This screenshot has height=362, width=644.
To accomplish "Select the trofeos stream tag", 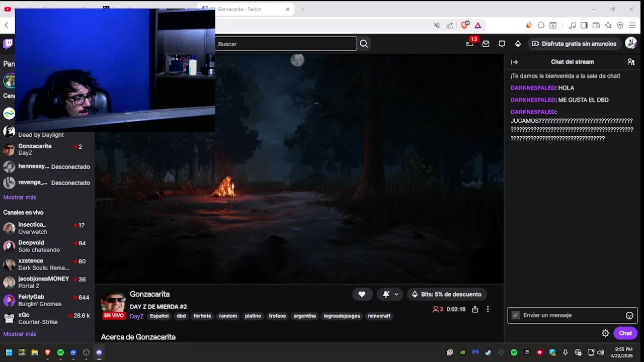I will pos(277,316).
